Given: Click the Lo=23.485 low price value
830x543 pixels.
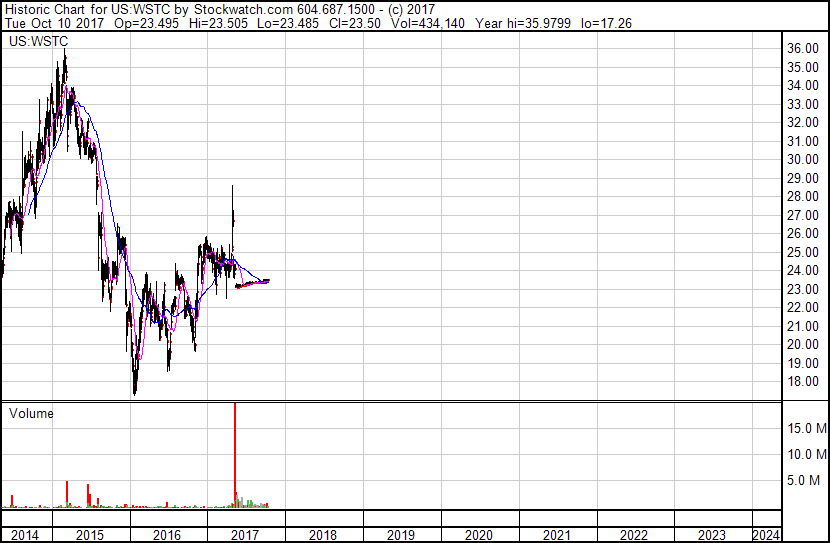Looking at the screenshot, I should coord(288,23).
